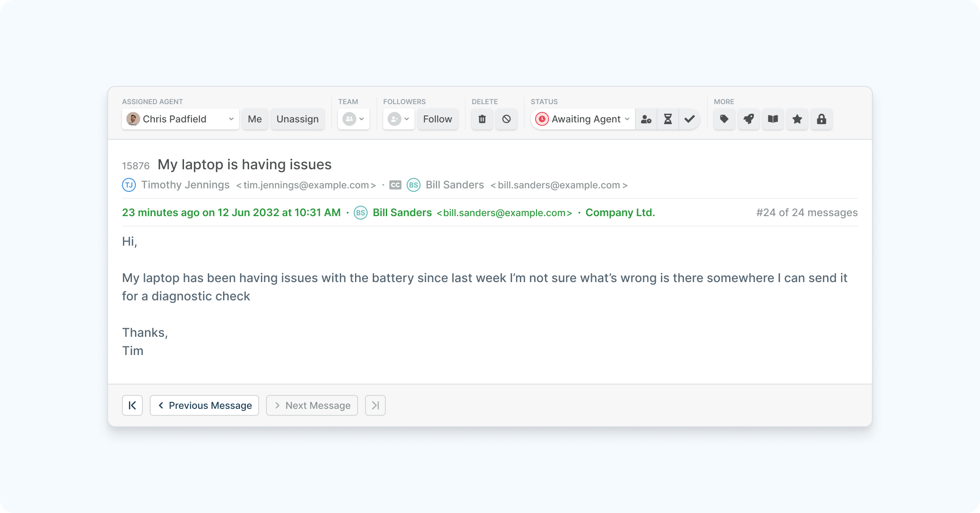The image size is (980, 513).
Task: Toggle the Follow button
Action: 437,119
